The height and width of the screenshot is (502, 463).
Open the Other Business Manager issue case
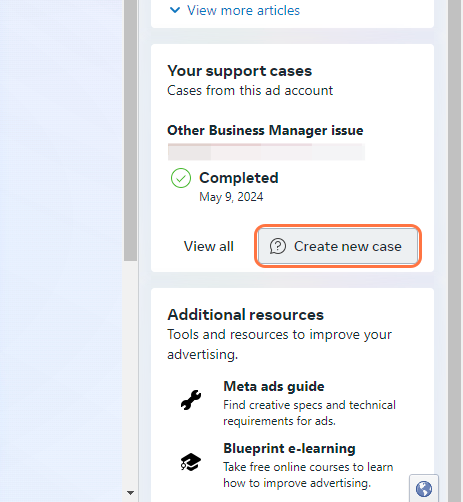[265, 130]
